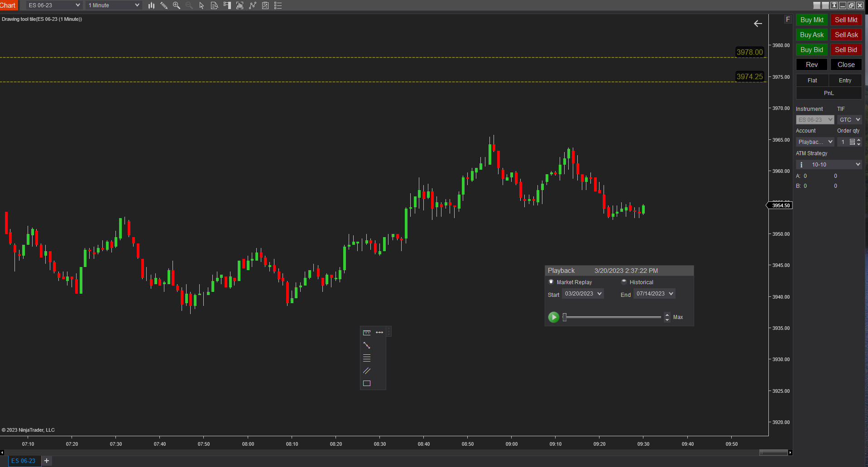
Task: Open the Account Playback dropdown
Action: (815, 142)
